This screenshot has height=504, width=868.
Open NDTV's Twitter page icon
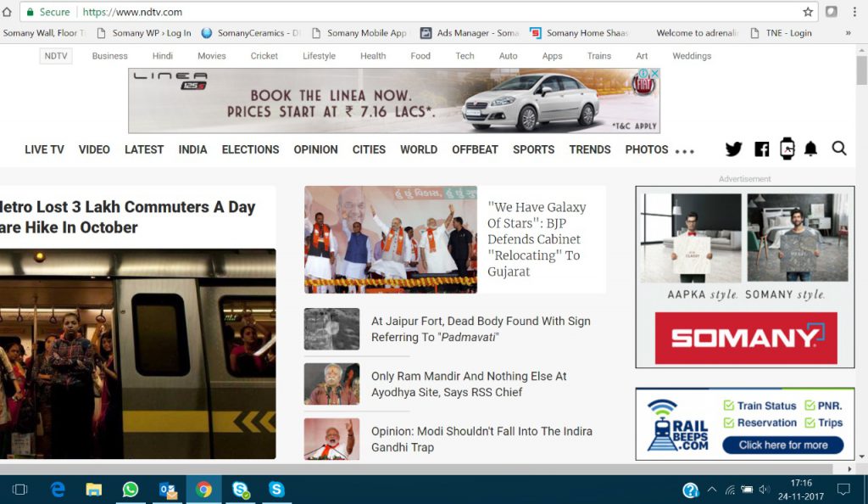pyautogui.click(x=733, y=149)
